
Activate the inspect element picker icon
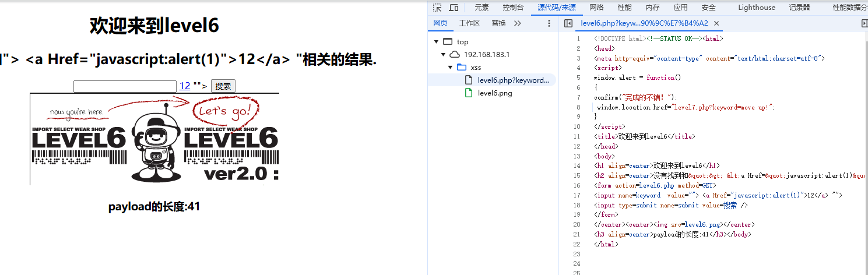[x=438, y=8]
